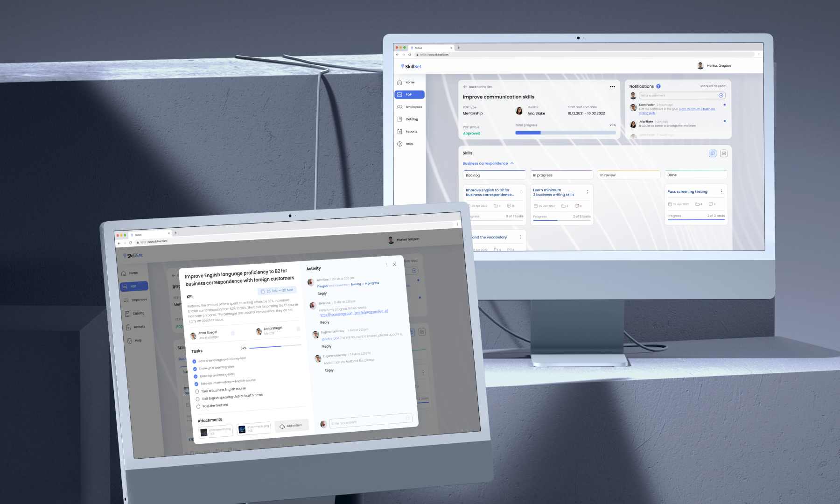Switch to list view in Skills panel
Image resolution: width=840 pixels, height=504 pixels.
pos(724,153)
